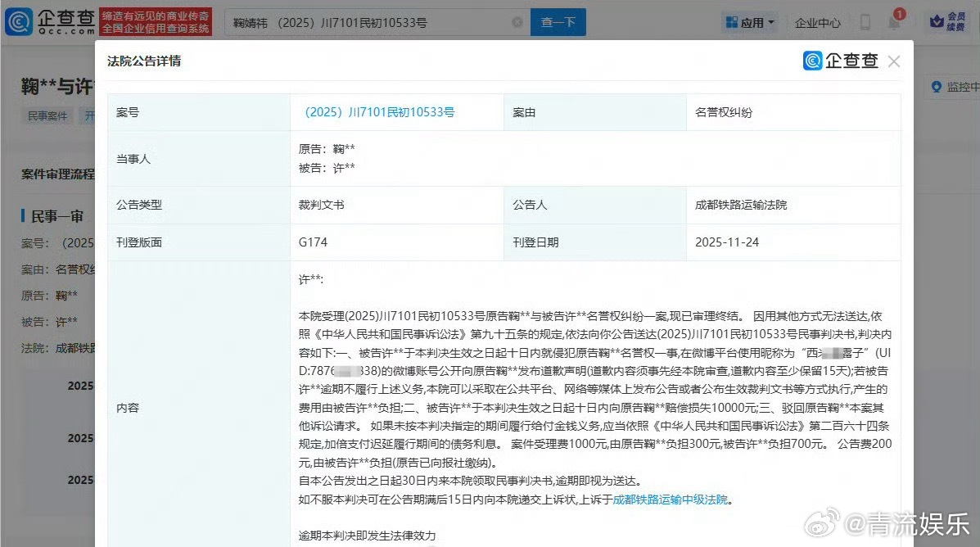Open the 企业中心 menu item

817,23
